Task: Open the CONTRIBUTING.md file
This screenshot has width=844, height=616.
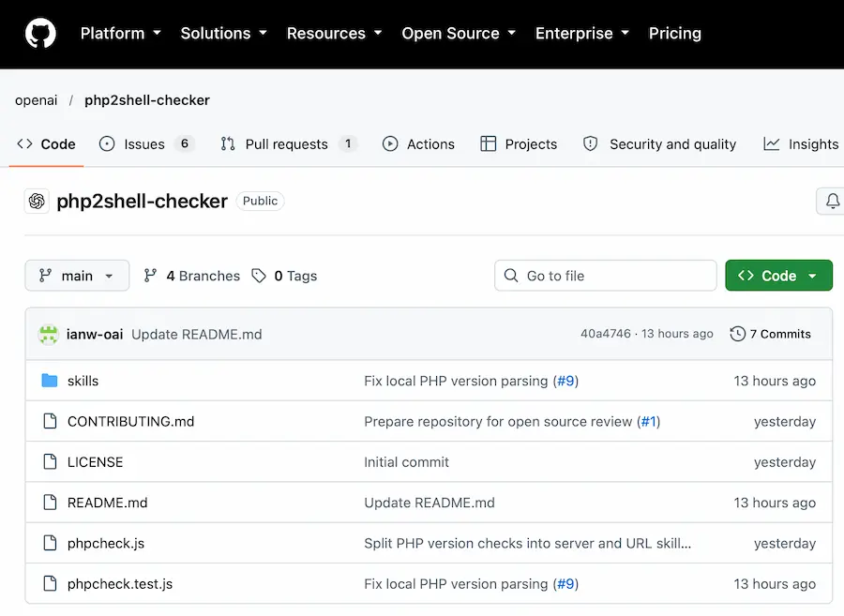Action: 130,421
